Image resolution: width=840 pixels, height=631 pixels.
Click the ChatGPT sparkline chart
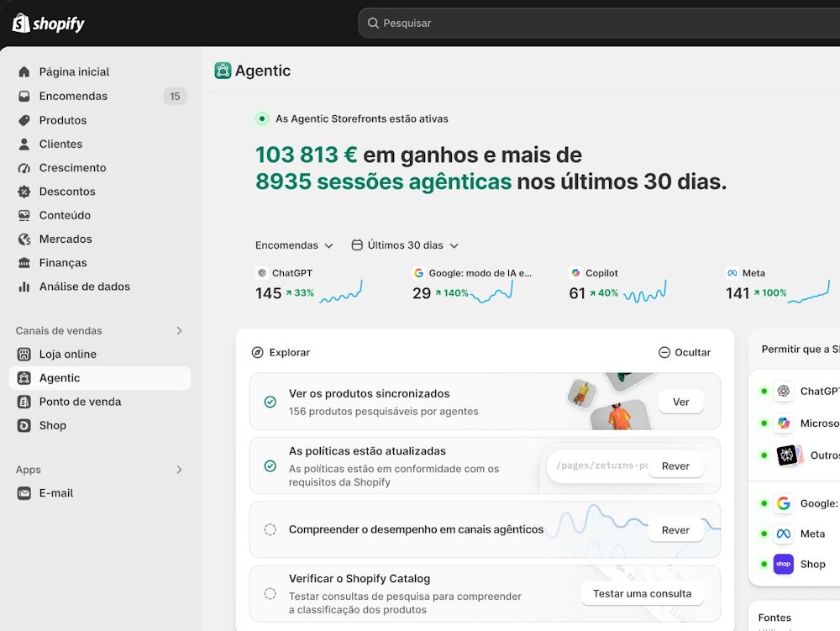click(341, 292)
